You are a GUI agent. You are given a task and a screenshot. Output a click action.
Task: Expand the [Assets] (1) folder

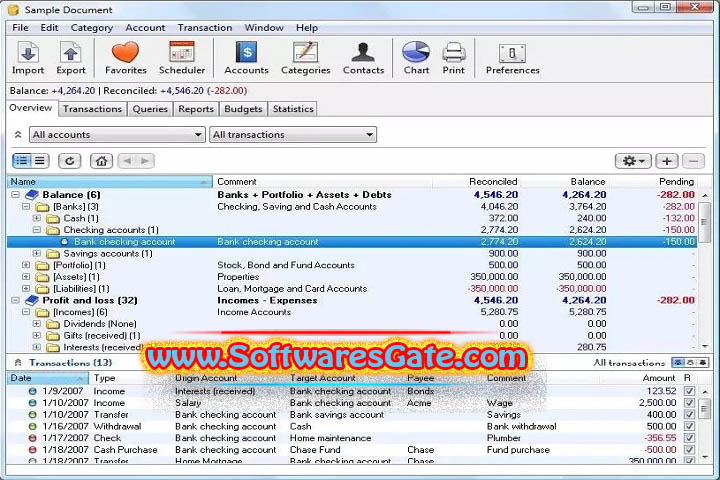point(26,277)
